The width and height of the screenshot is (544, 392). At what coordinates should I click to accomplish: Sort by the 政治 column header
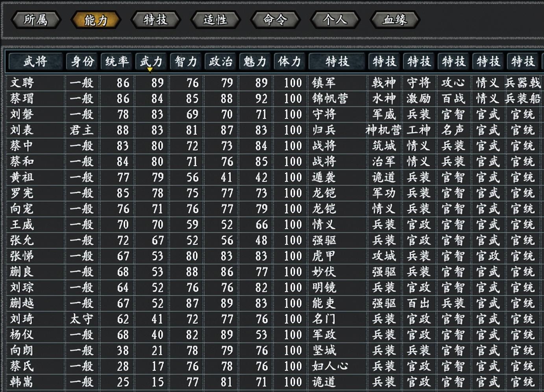pos(220,61)
